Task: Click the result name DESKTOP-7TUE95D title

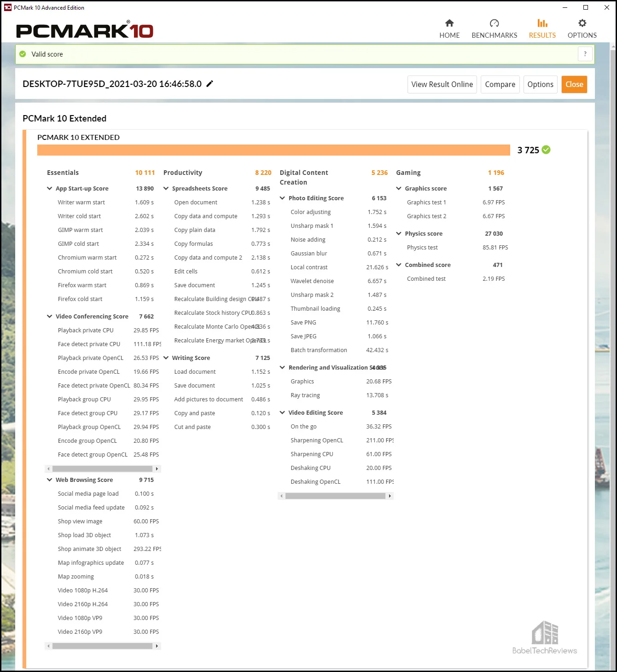Action: [x=112, y=84]
